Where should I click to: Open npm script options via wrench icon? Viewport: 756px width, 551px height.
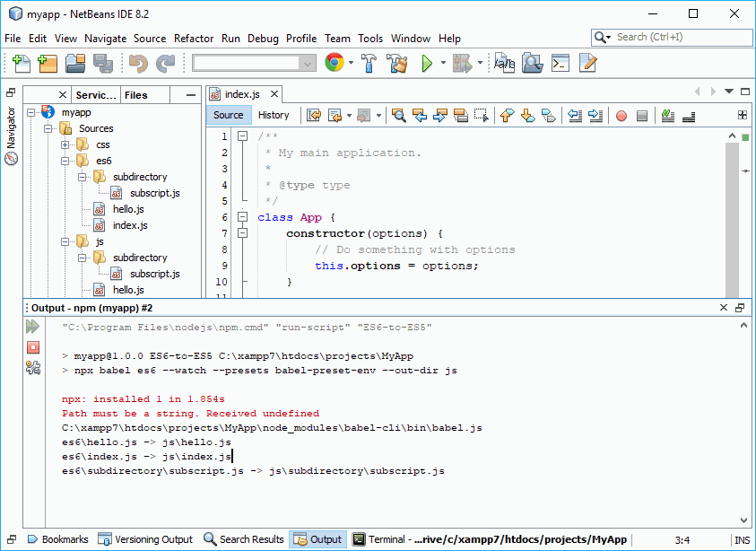coord(32,367)
